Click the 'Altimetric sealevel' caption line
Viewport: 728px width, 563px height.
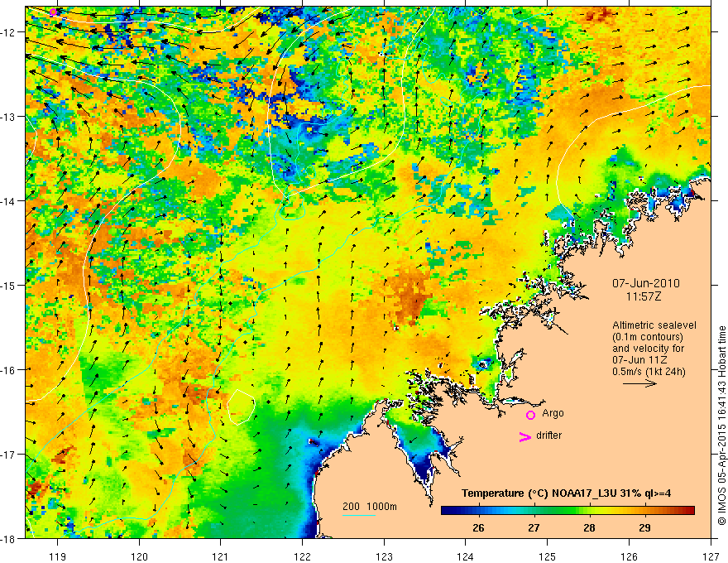tap(654, 325)
